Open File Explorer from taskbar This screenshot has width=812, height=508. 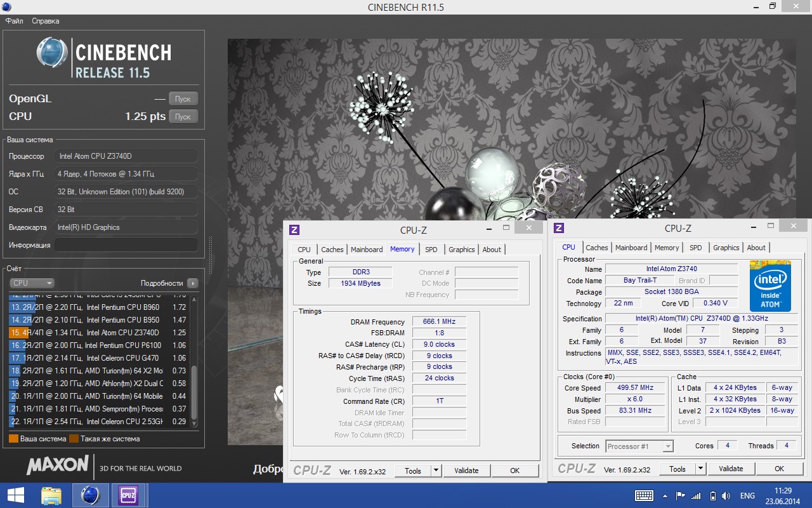[x=51, y=495]
